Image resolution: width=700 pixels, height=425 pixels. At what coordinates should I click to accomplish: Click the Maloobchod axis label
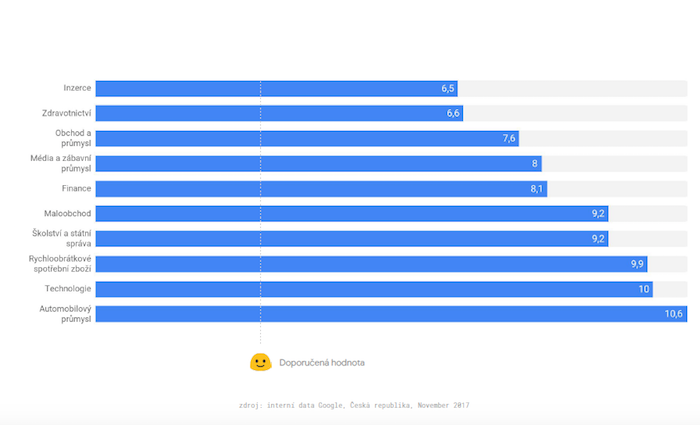pos(68,214)
